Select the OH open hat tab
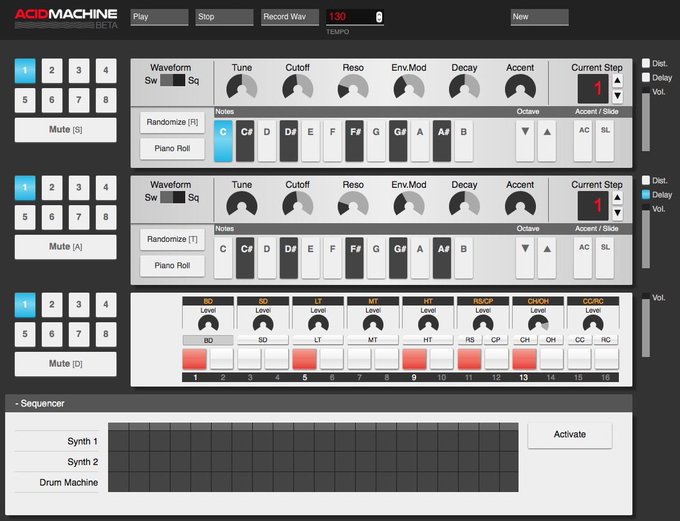680x521 pixels. click(x=551, y=340)
